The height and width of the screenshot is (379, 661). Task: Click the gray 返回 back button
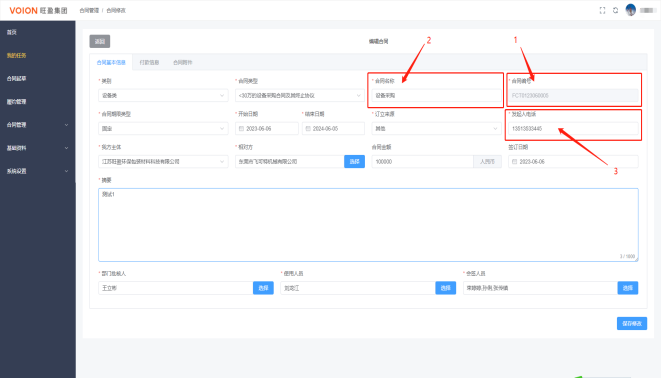tap(100, 41)
